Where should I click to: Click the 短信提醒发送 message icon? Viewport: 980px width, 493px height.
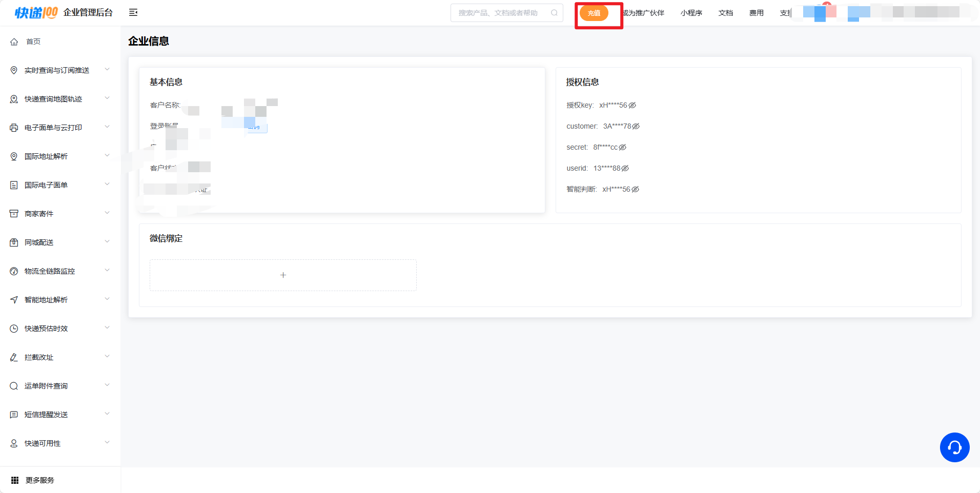coord(14,415)
